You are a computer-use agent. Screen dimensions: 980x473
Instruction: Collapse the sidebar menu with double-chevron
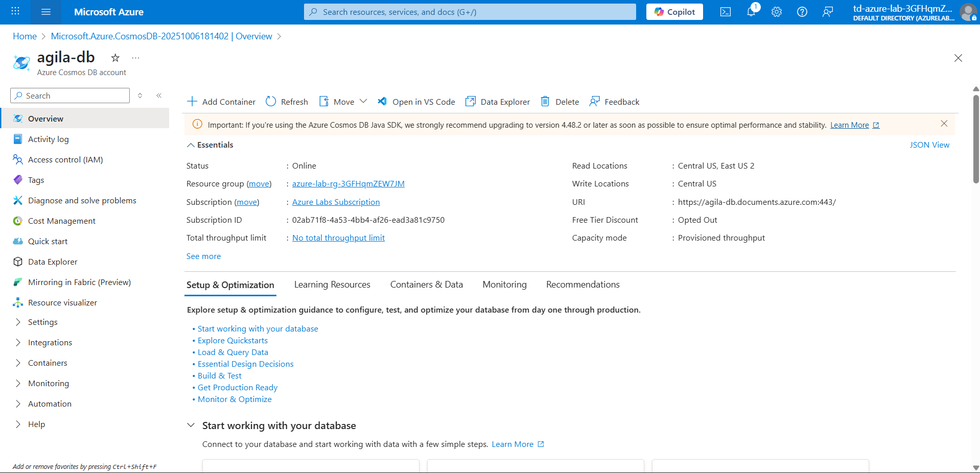(159, 96)
